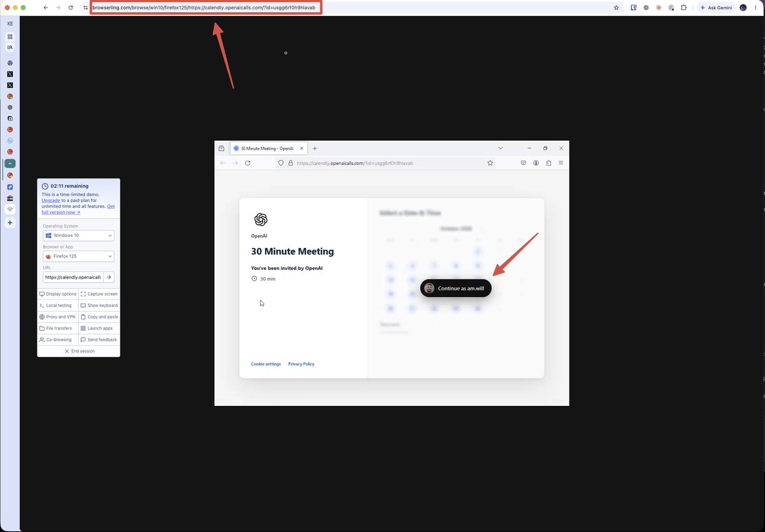This screenshot has width=765, height=532.
Task: Open Display options in Browserling panel
Action: click(57, 294)
